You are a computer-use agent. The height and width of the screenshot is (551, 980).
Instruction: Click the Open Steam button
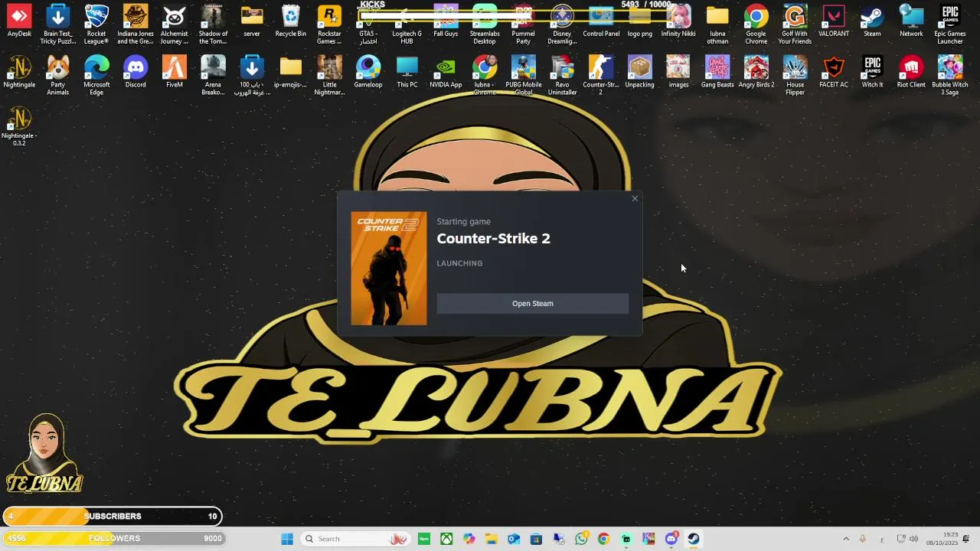(x=532, y=304)
